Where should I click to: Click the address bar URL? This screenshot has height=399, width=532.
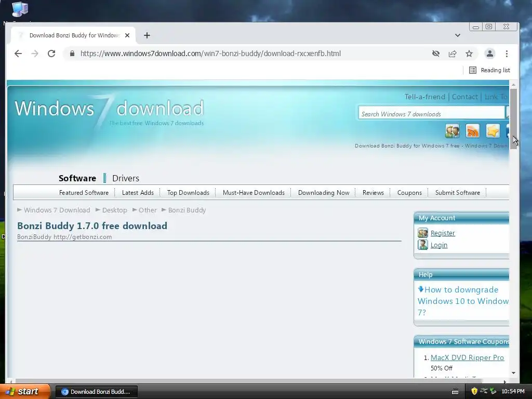point(210,54)
